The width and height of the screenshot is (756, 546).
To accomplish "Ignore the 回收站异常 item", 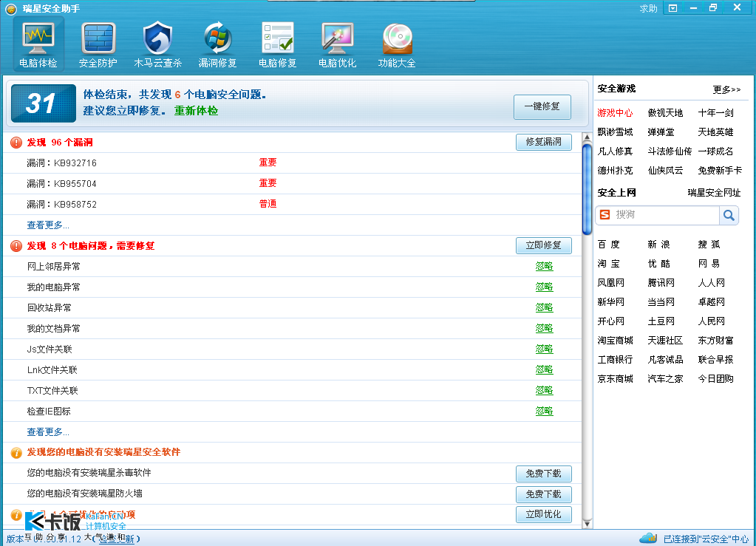I will coord(545,307).
